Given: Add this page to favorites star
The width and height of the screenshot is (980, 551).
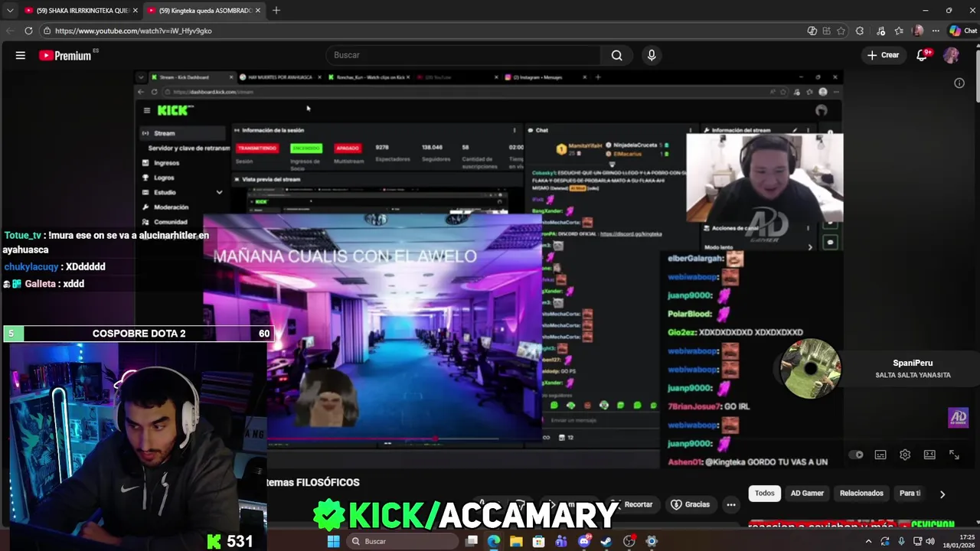Looking at the screenshot, I should point(841,31).
